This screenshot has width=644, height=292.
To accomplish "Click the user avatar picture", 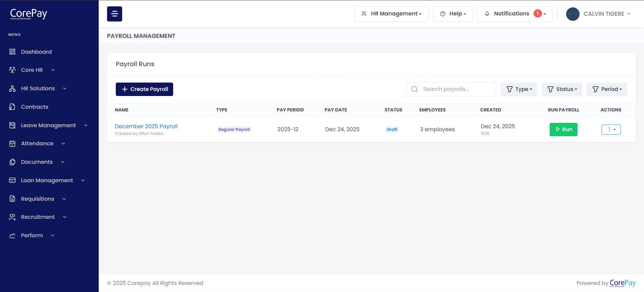I will 573,14.
